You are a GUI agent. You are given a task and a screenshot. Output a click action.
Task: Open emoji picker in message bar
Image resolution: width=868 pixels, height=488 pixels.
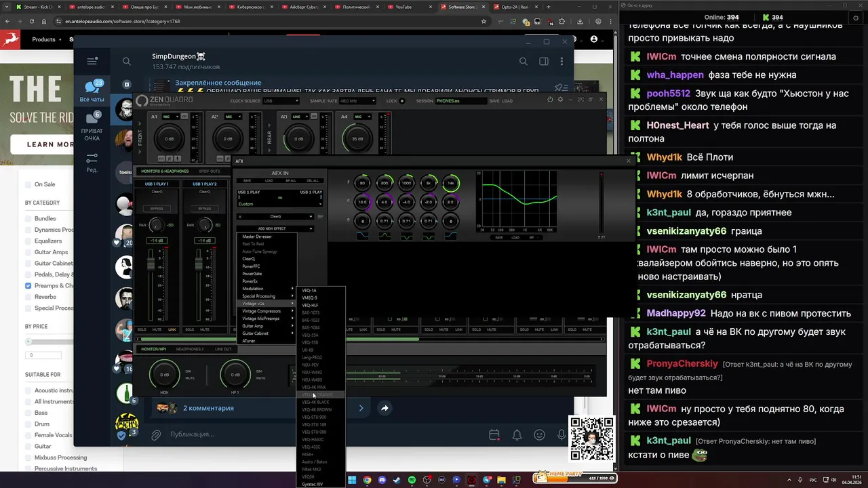pos(539,434)
